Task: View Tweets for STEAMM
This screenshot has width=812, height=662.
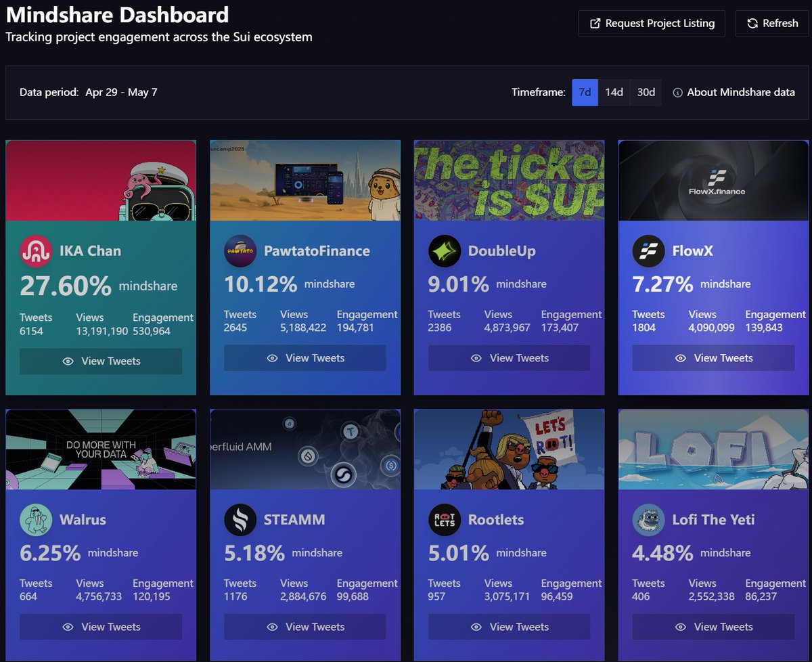Action: (305, 627)
